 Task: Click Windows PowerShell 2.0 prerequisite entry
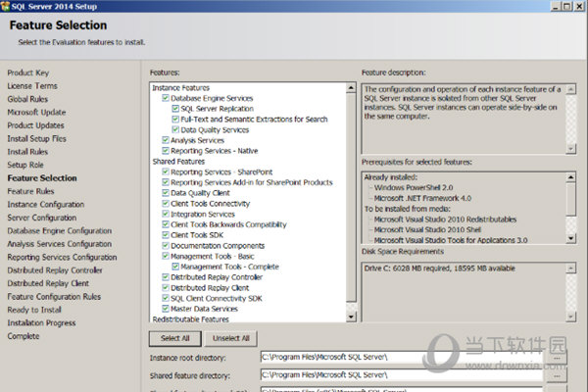click(414, 187)
